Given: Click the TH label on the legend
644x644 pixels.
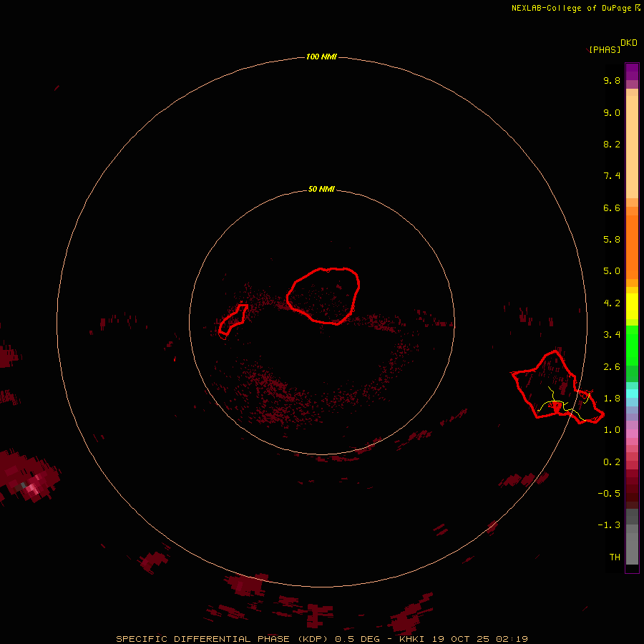Looking at the screenshot, I should click(x=615, y=557).
